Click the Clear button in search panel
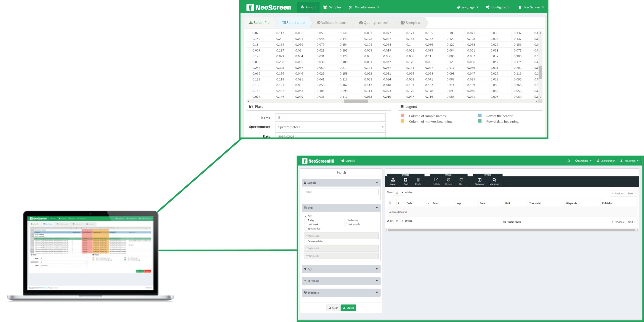Viewport: 644px width, 322px height. pyautogui.click(x=333, y=308)
